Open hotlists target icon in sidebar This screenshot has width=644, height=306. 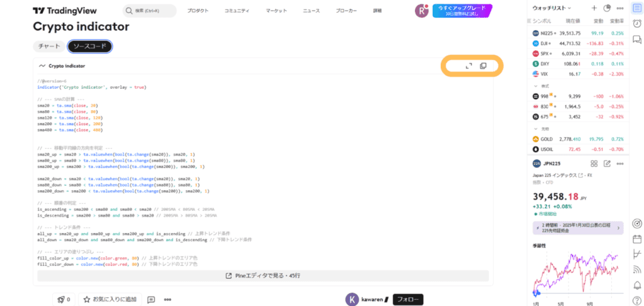[637, 224]
